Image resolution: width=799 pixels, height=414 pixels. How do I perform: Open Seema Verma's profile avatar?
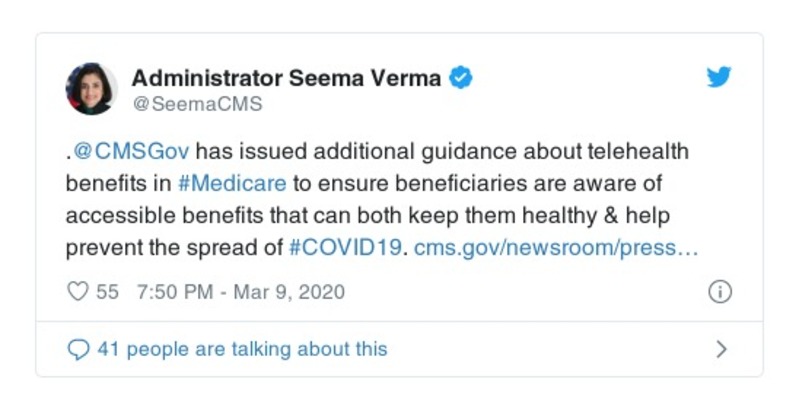91,88
